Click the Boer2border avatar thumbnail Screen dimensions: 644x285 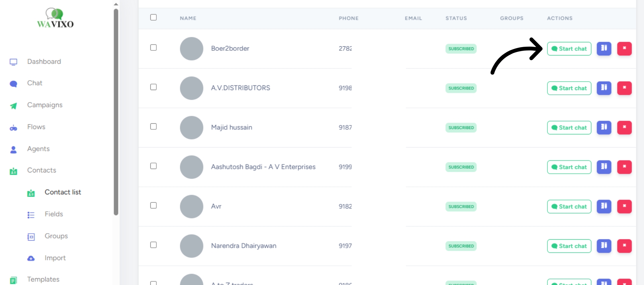pyautogui.click(x=192, y=49)
